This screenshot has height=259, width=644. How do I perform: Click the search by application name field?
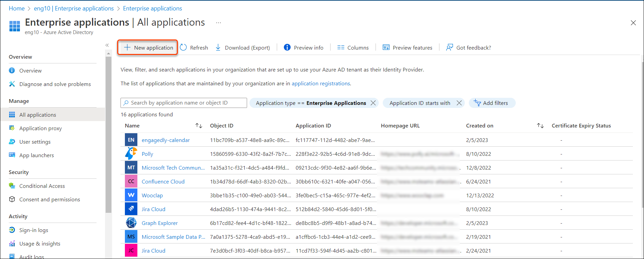coord(184,103)
